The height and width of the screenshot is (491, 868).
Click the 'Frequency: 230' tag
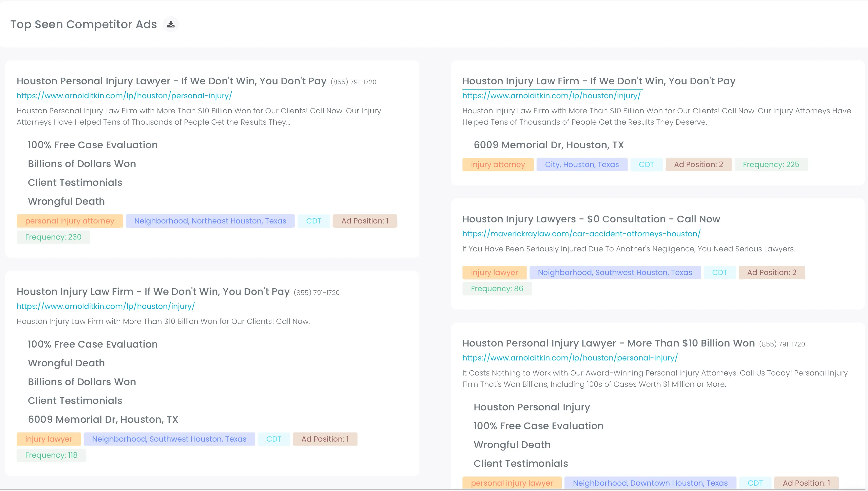tap(53, 237)
